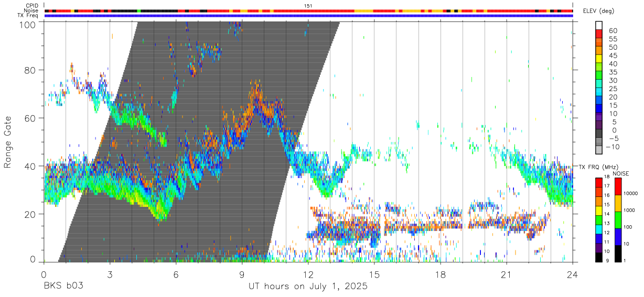644x297 pixels.
Task: Pick the yellow segment of the ELEV color bar
Action: [599, 58]
